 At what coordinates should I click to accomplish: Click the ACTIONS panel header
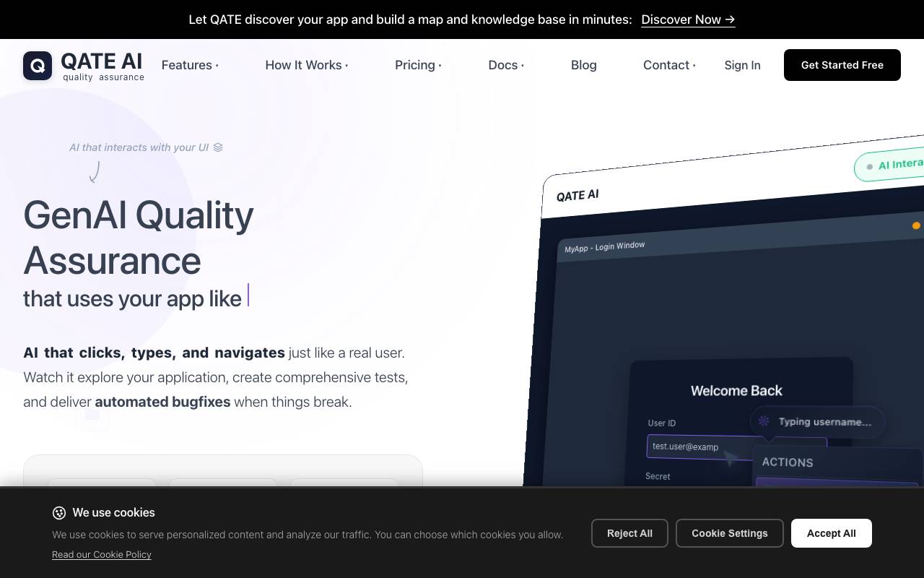(788, 462)
